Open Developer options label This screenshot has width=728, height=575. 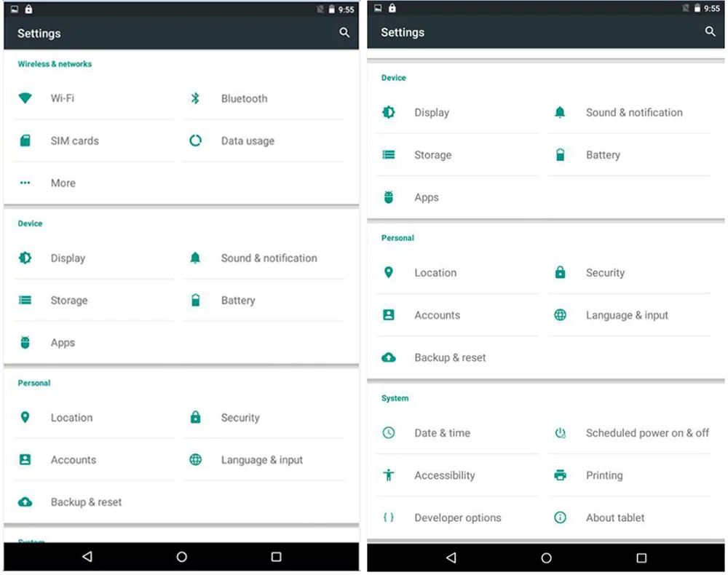pos(458,517)
